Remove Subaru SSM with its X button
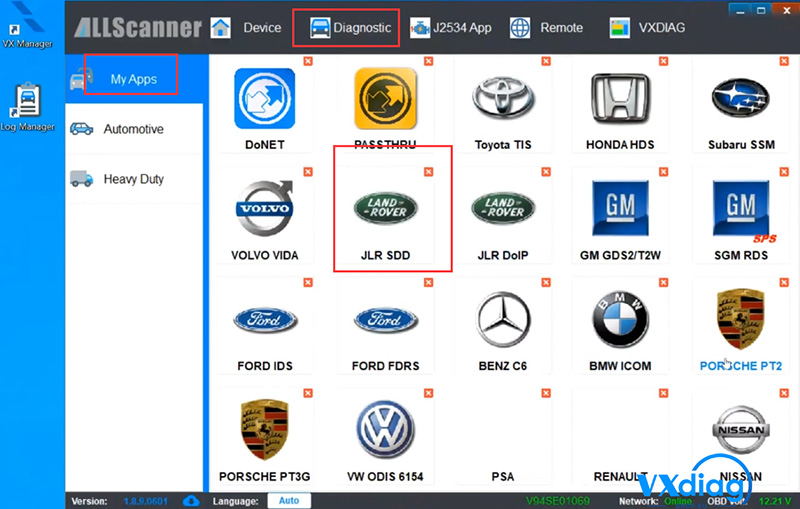Image resolution: width=800 pixels, height=509 pixels. tap(784, 61)
